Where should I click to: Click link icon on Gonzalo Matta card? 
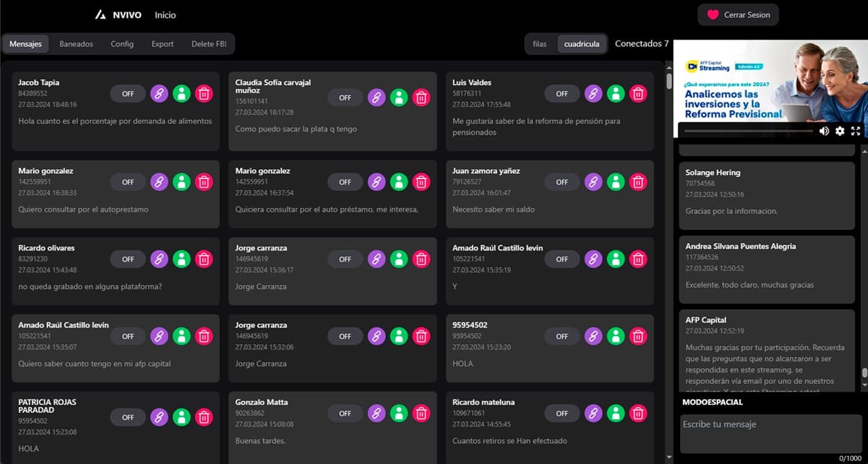pos(376,413)
